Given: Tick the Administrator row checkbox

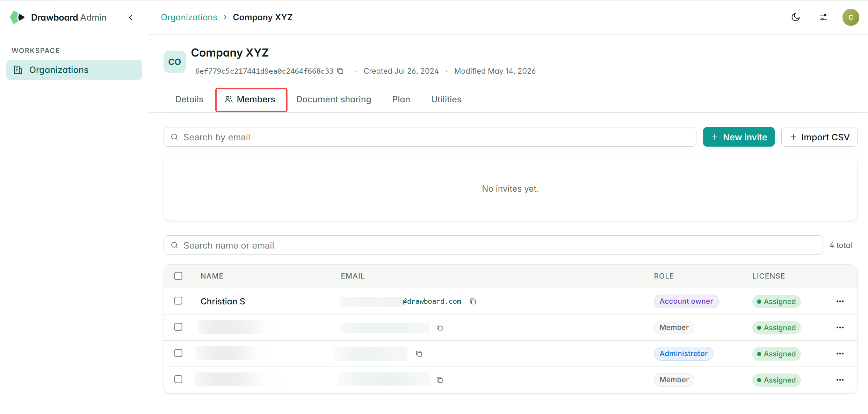Looking at the screenshot, I should pos(178,353).
